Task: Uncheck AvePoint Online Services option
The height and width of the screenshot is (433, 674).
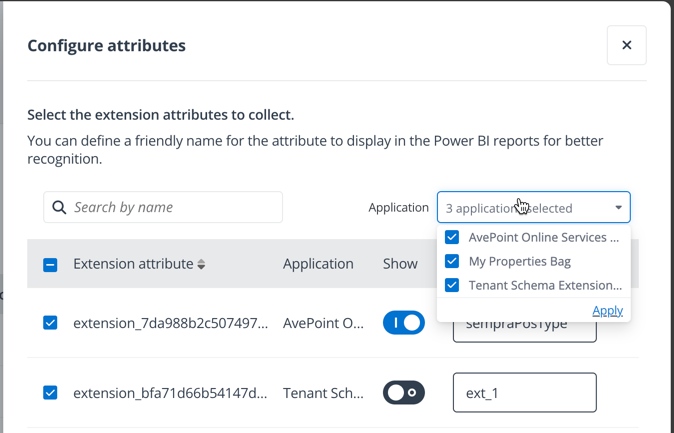Action: coord(452,237)
